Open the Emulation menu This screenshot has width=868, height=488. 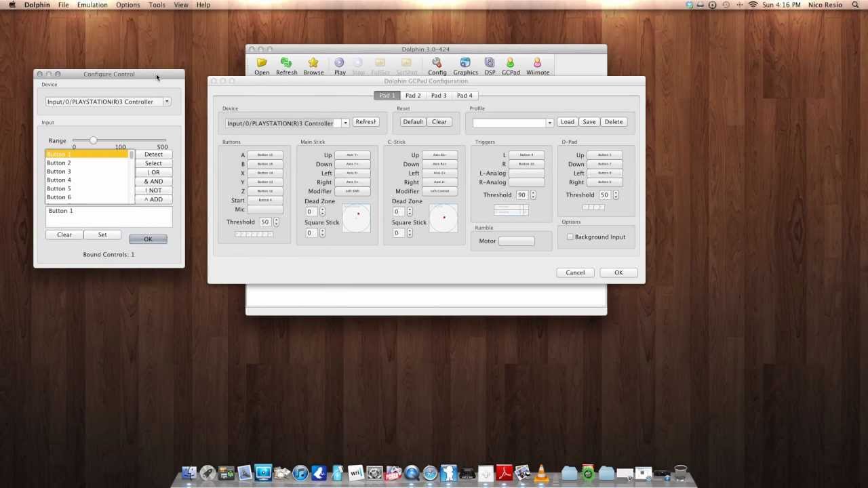pyautogui.click(x=92, y=5)
